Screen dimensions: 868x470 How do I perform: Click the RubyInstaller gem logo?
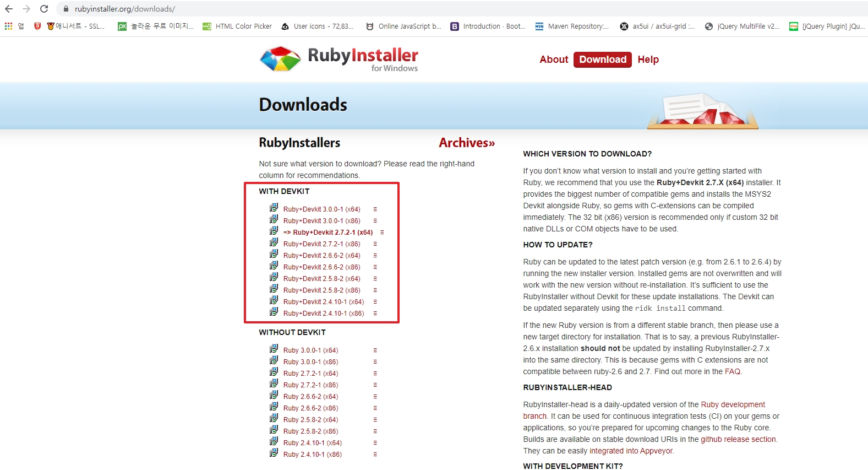pos(280,59)
